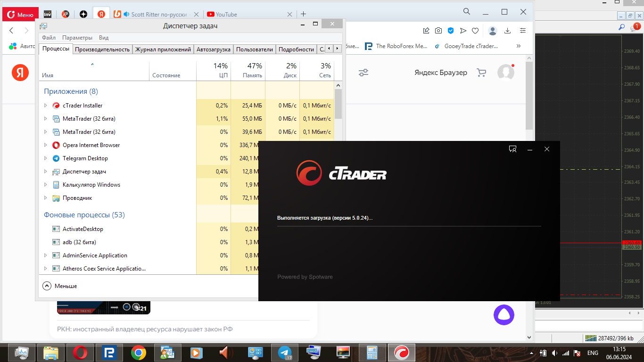Open the Yandex Market cart icon

point(481,72)
